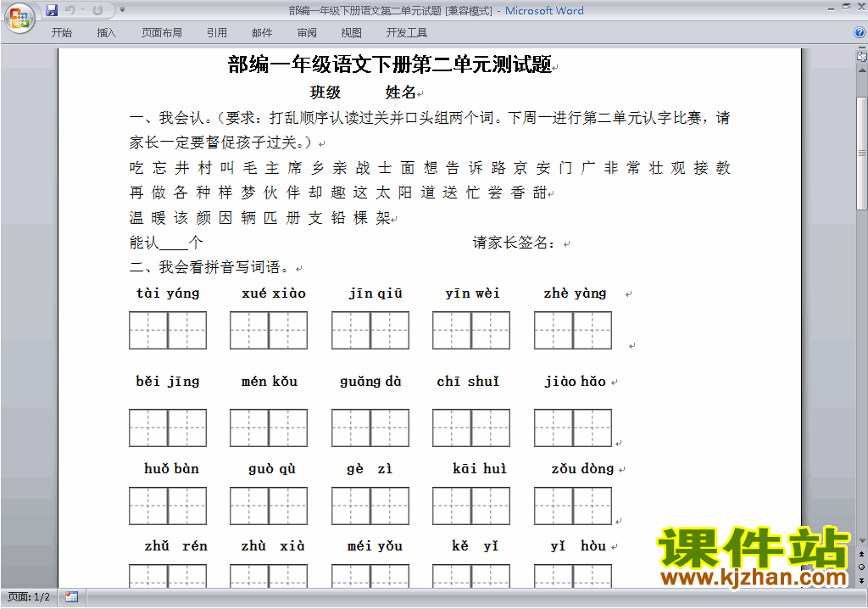Click the pinyin guǎng dà
Screen dimensions: 868x609
click(370, 381)
